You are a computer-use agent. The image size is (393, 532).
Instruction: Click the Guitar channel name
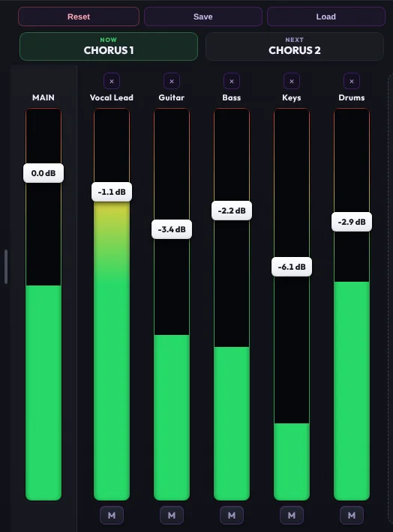(x=172, y=97)
